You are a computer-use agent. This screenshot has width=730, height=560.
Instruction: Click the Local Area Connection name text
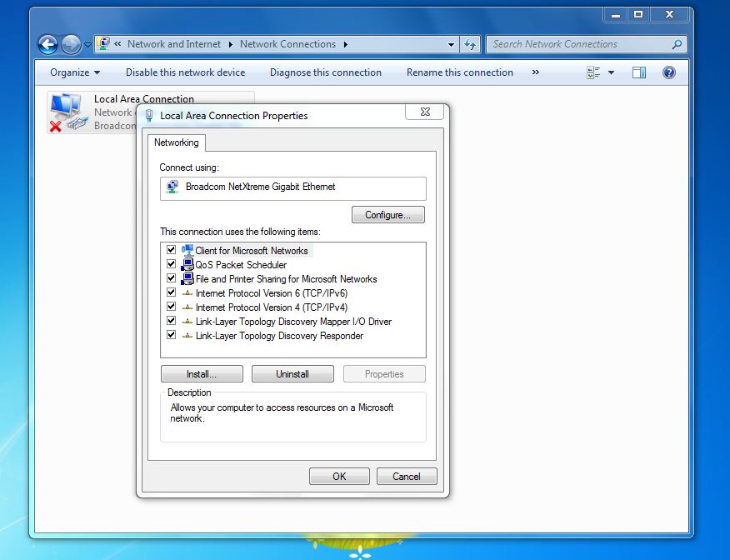pos(144,98)
